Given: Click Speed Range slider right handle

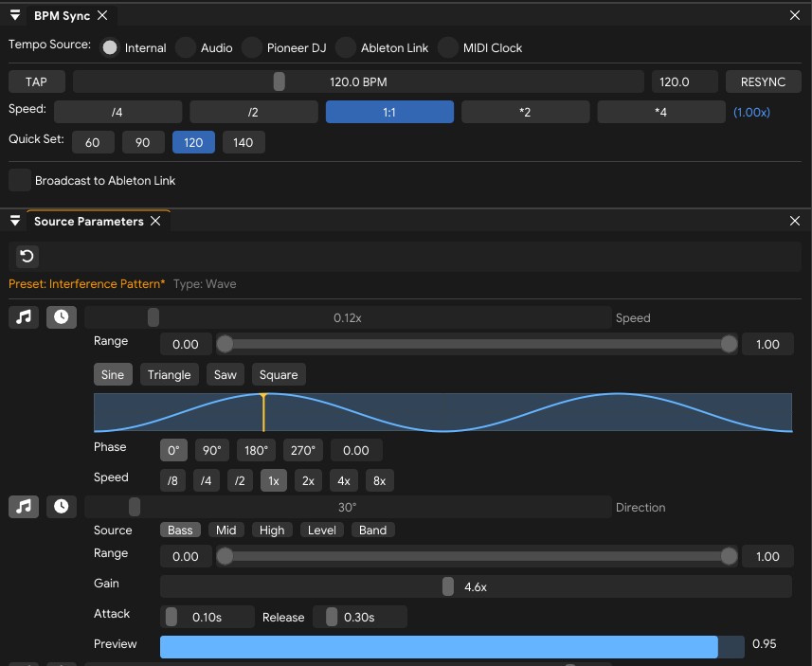Looking at the screenshot, I should [730, 345].
